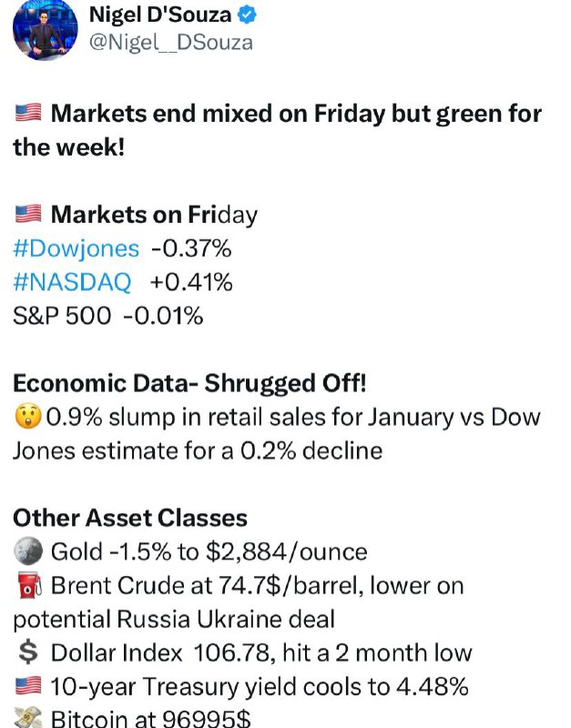Click the blue verified badge

[x=247, y=15]
